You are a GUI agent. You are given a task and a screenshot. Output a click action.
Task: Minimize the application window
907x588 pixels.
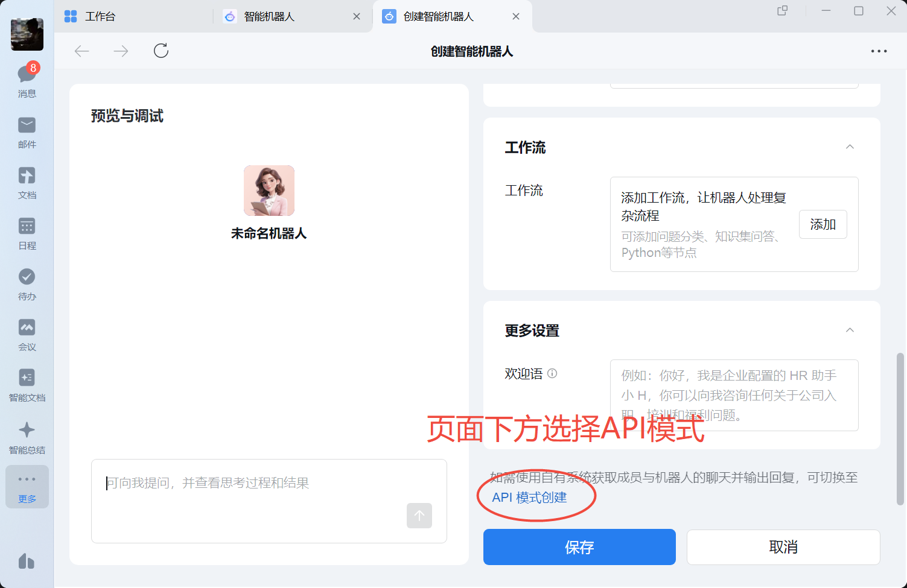826,11
